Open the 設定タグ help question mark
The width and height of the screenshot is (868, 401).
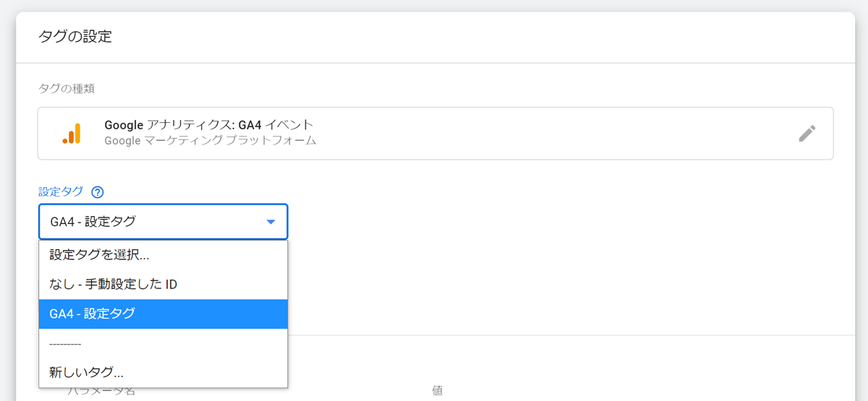click(98, 192)
